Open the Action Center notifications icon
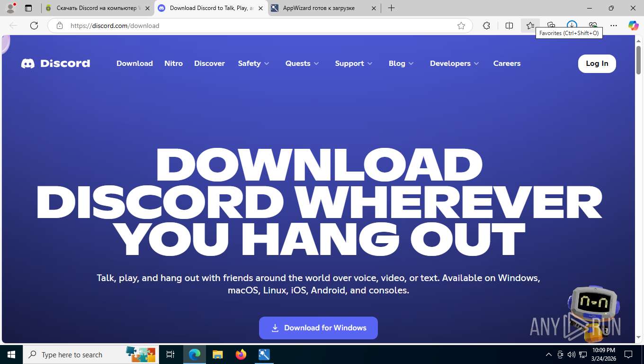 tap(628, 355)
